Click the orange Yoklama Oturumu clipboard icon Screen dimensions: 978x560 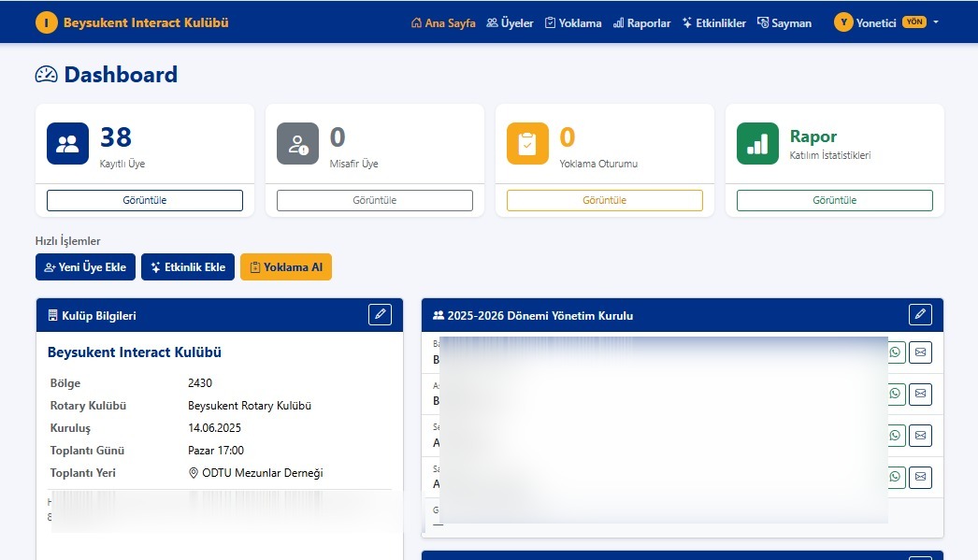pyautogui.click(x=527, y=144)
